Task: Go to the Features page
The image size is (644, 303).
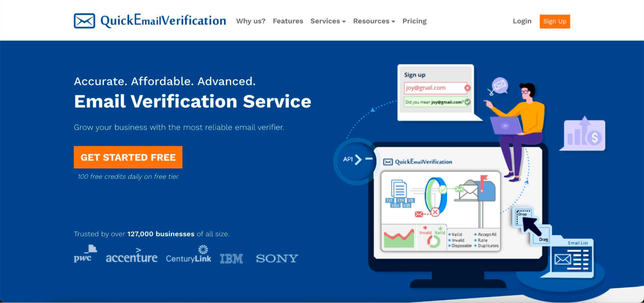Action: pyautogui.click(x=288, y=21)
